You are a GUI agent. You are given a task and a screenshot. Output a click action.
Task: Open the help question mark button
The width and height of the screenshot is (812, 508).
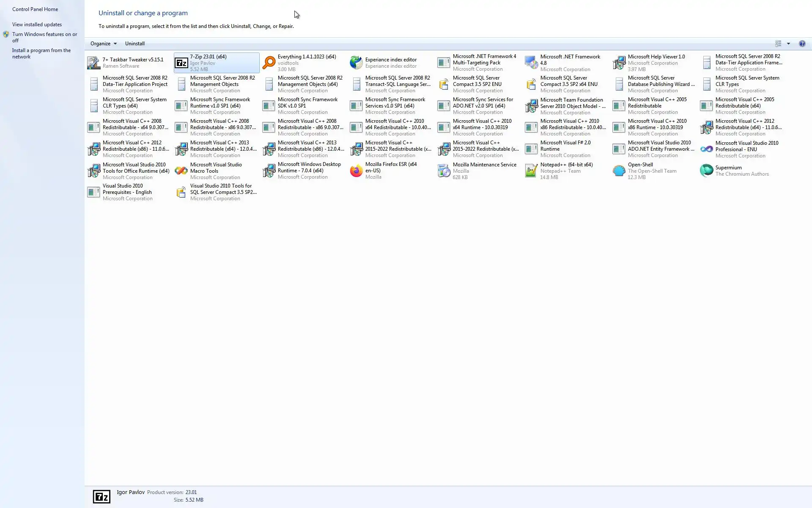[802, 44]
